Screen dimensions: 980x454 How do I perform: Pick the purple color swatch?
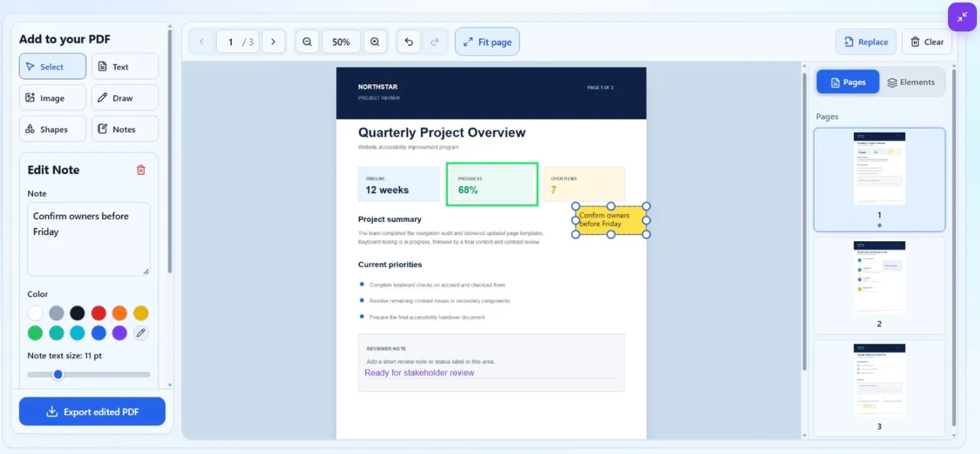[x=119, y=333]
